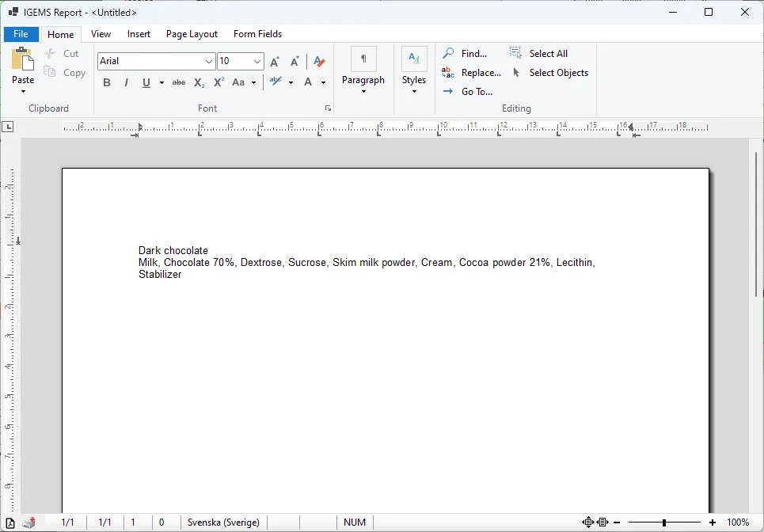764x532 pixels.
Task: Click the zoom slider handle
Action: 664,522
